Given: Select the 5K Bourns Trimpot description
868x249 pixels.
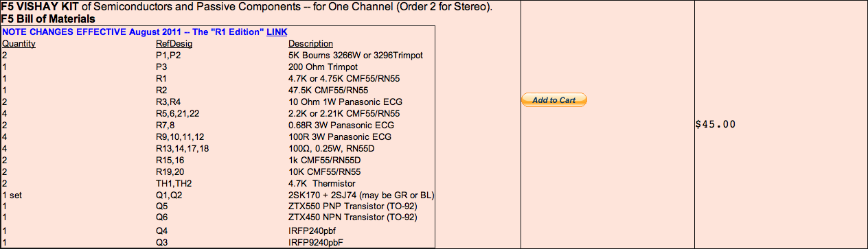Looking at the screenshot, I should point(356,56).
